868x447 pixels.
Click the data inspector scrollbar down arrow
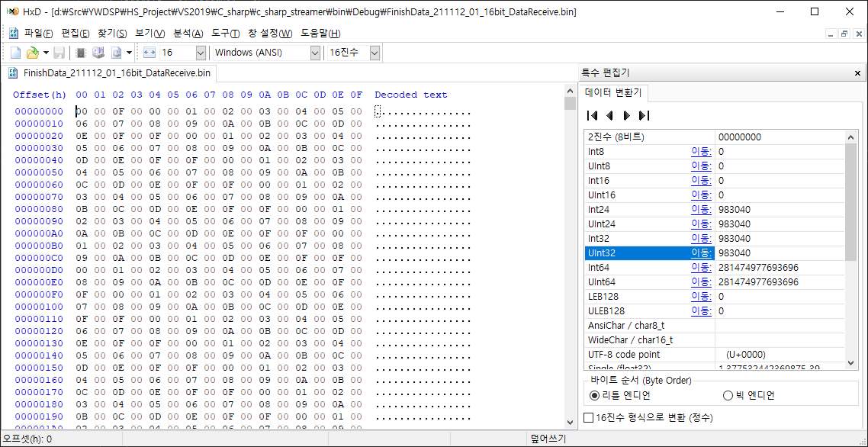coord(851,362)
